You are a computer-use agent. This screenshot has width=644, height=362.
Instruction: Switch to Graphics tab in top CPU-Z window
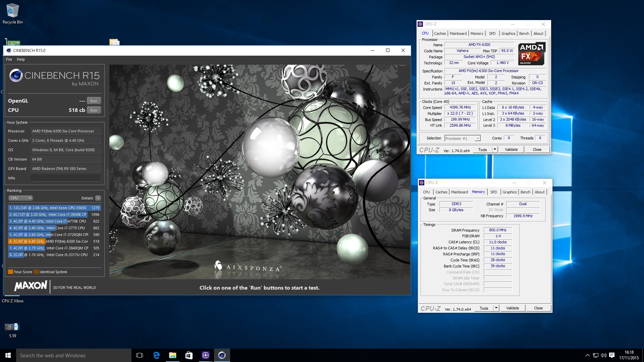point(508,34)
